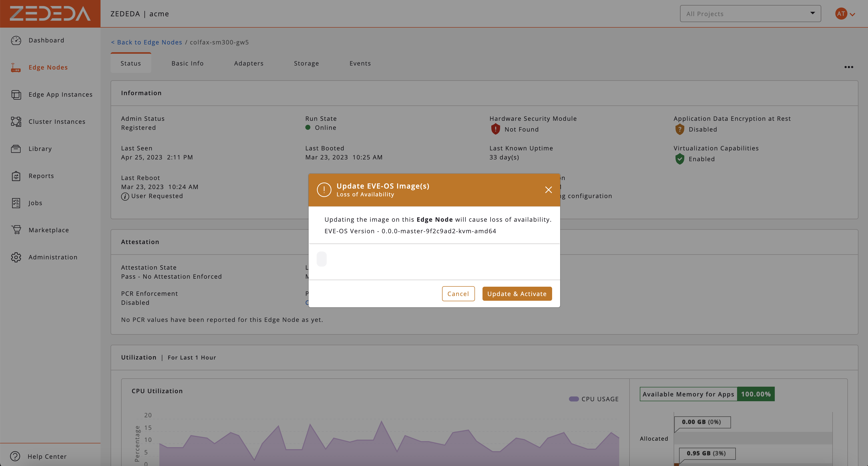Viewport: 868px width, 466px height.
Task: Open Edge App Instances in the sidebar
Action: [60, 95]
